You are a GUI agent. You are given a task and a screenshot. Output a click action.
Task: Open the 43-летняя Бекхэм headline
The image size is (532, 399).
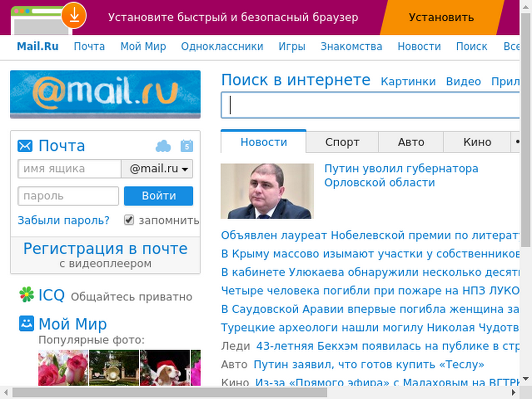coord(388,345)
